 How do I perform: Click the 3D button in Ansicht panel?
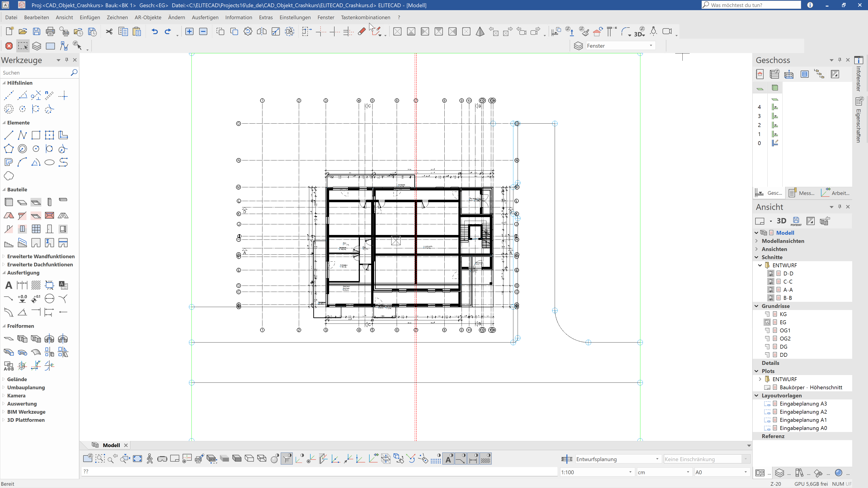(781, 221)
